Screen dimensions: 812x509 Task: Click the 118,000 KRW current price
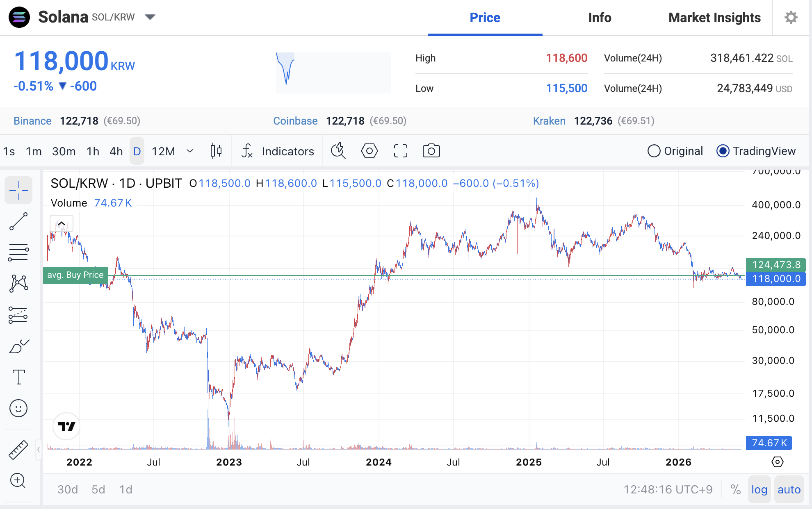click(x=74, y=61)
